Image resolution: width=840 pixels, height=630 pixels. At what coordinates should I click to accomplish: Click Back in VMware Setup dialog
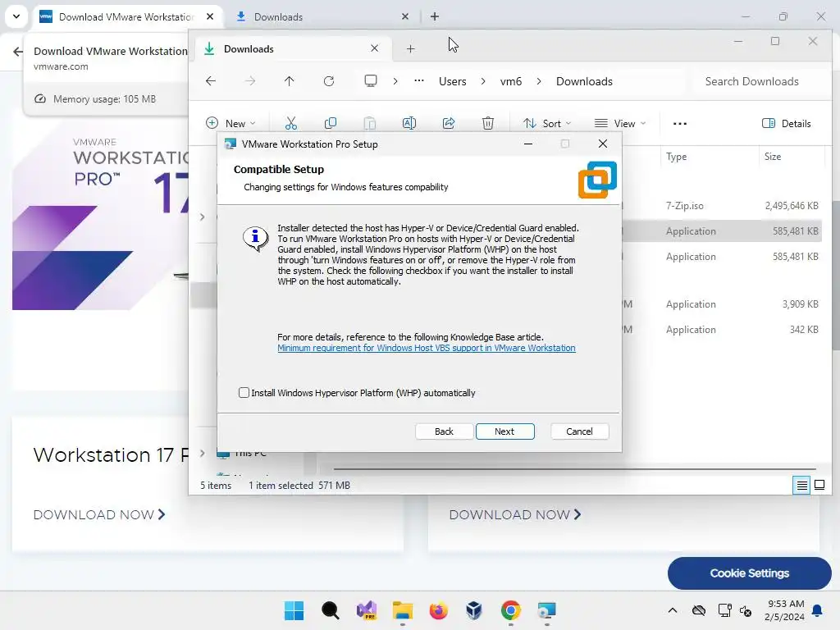444,431
